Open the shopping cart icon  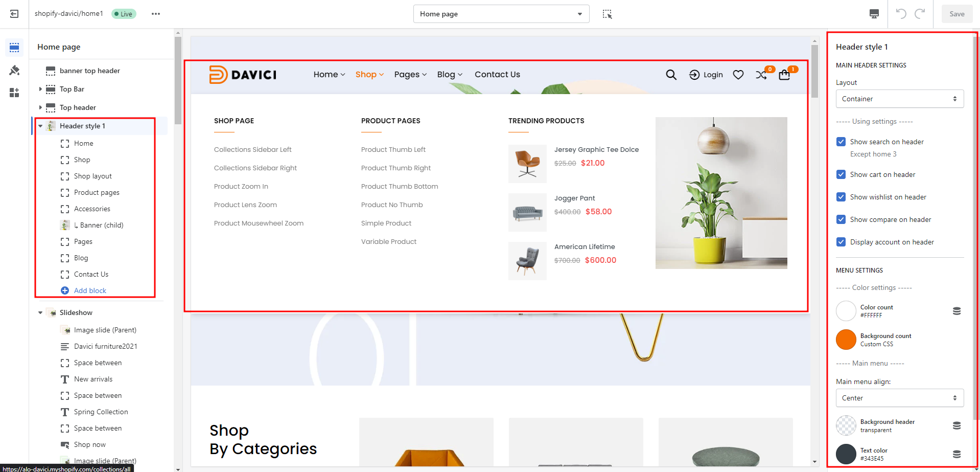pyautogui.click(x=784, y=75)
